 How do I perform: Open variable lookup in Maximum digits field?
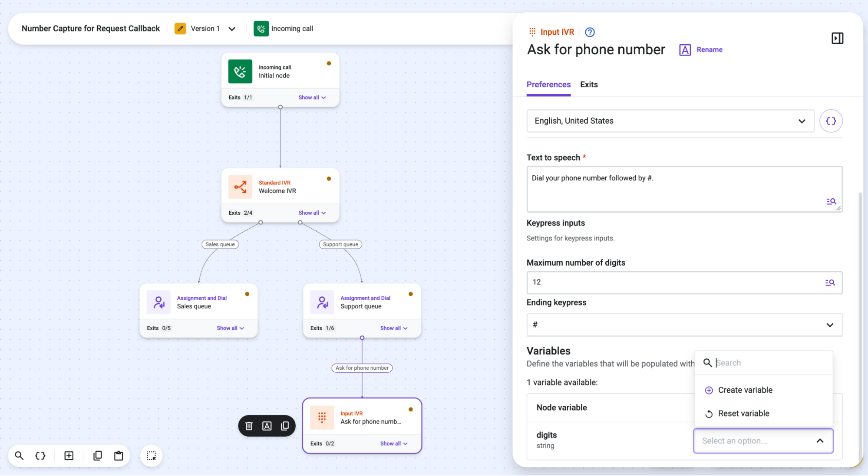pyautogui.click(x=830, y=282)
